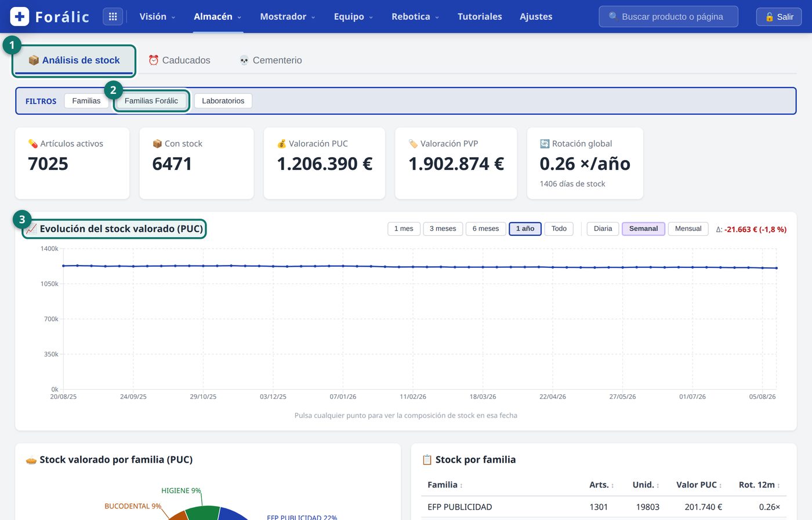Click the 6471 Con stock value
This screenshot has width=812, height=520.
172,164
